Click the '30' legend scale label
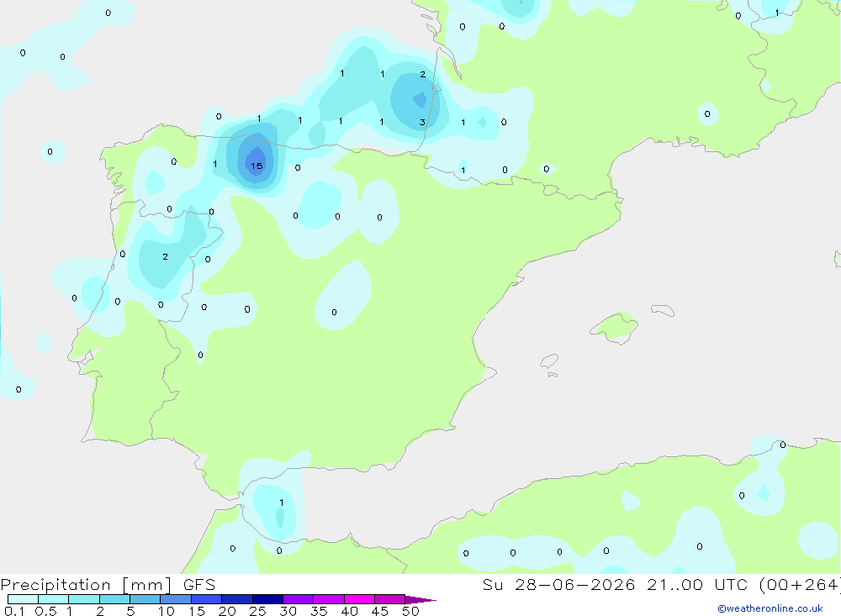This screenshot has height=616, width=841. (288, 611)
